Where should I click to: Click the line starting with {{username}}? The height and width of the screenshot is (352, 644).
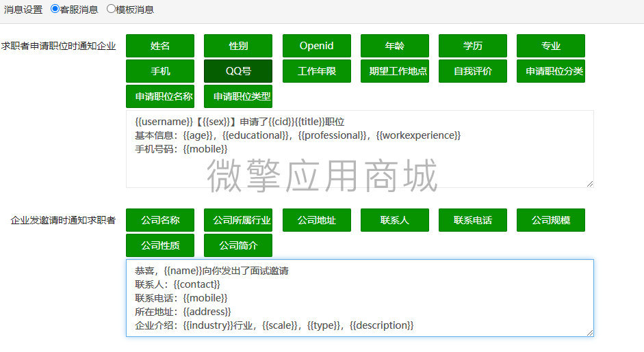(240, 122)
